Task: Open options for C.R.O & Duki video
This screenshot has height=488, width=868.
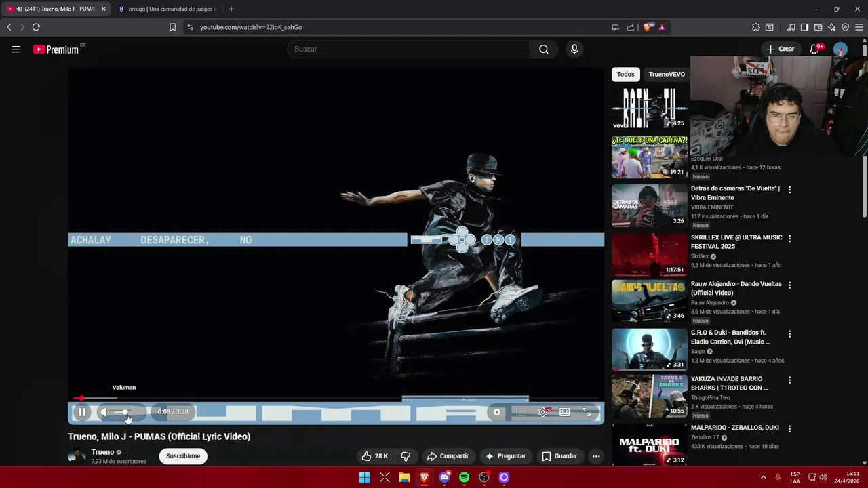Action: (789, 333)
